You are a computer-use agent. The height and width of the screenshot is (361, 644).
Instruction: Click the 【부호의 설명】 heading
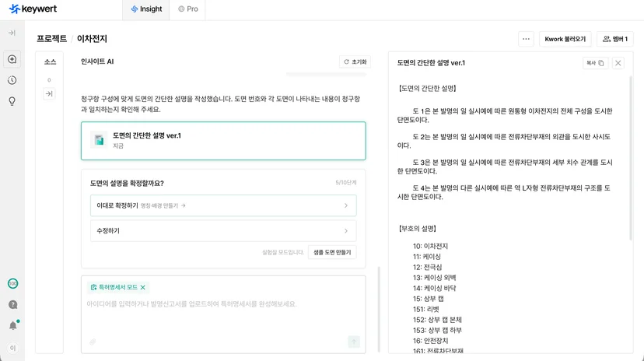[418, 228]
